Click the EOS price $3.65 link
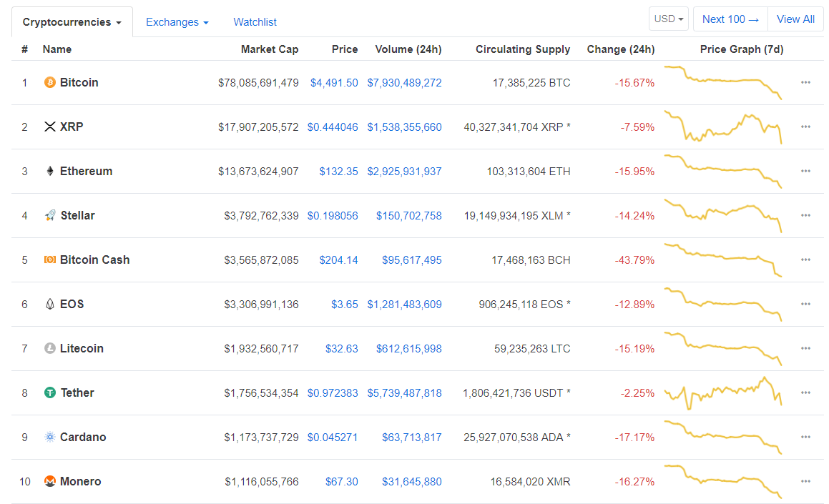The height and width of the screenshot is (504, 829). click(x=344, y=305)
